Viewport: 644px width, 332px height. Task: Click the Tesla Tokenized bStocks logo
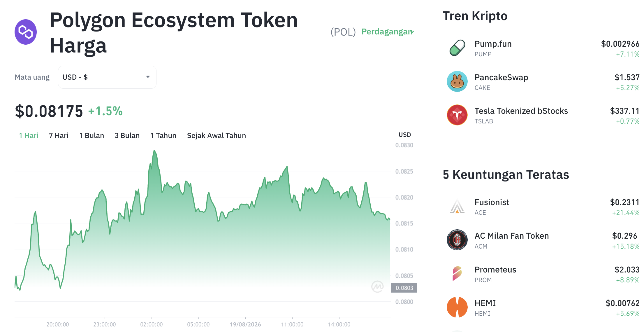[457, 115]
